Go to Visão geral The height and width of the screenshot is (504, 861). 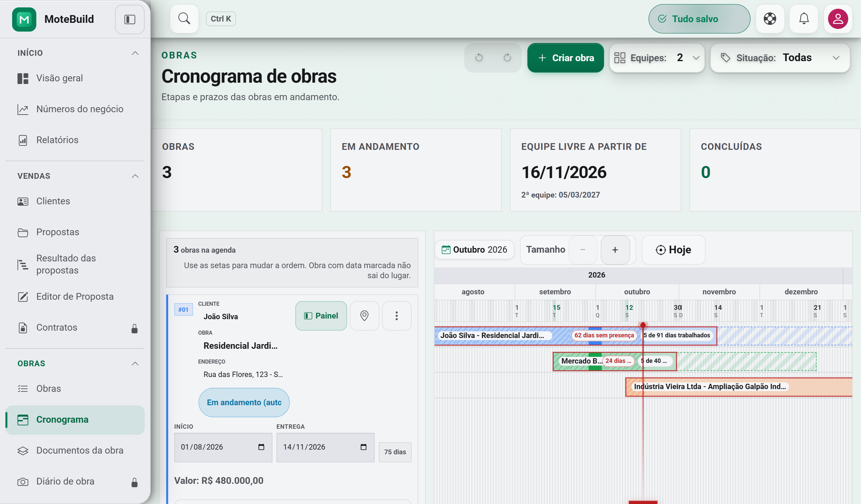[x=75, y=78]
